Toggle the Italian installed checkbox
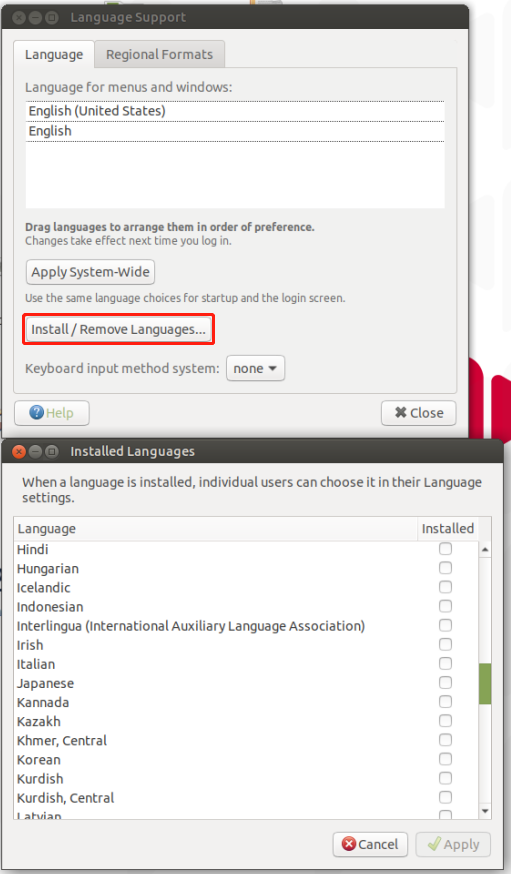 click(x=445, y=663)
